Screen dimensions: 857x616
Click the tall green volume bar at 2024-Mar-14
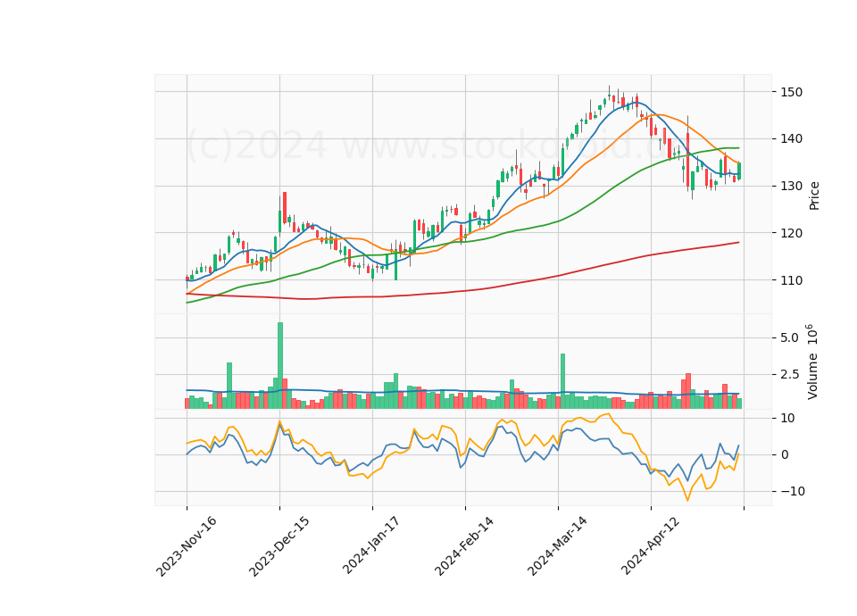click(x=562, y=381)
